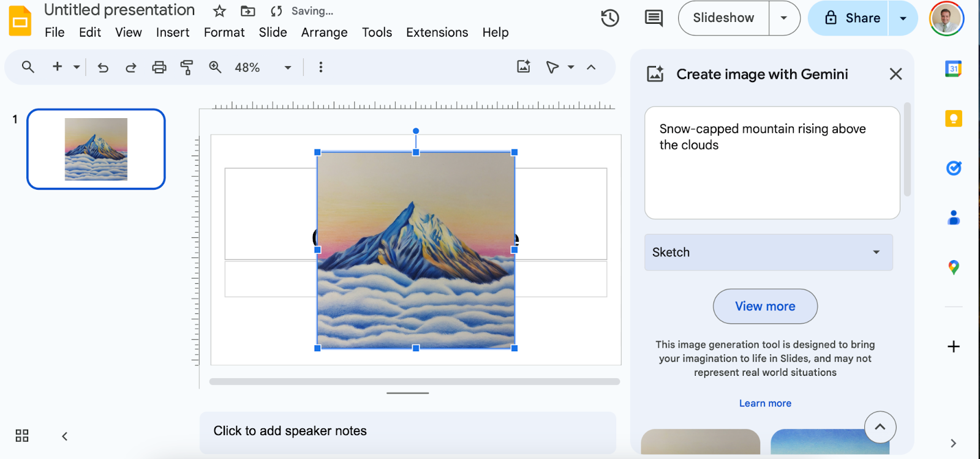This screenshot has width=980, height=459.
Task: Select the Paint format tool
Action: click(187, 67)
